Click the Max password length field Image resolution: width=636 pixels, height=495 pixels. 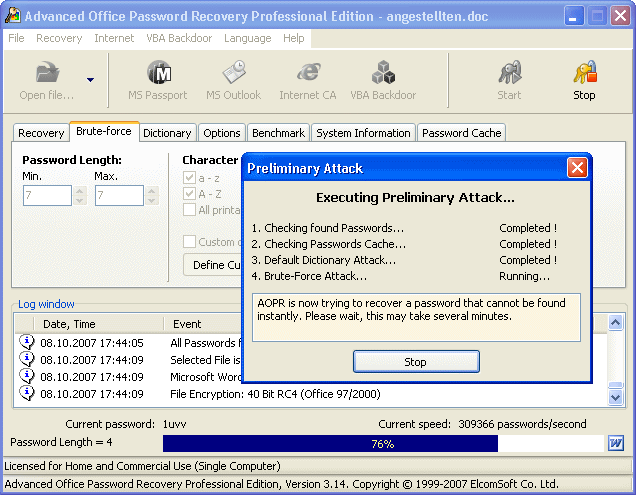pos(119,196)
